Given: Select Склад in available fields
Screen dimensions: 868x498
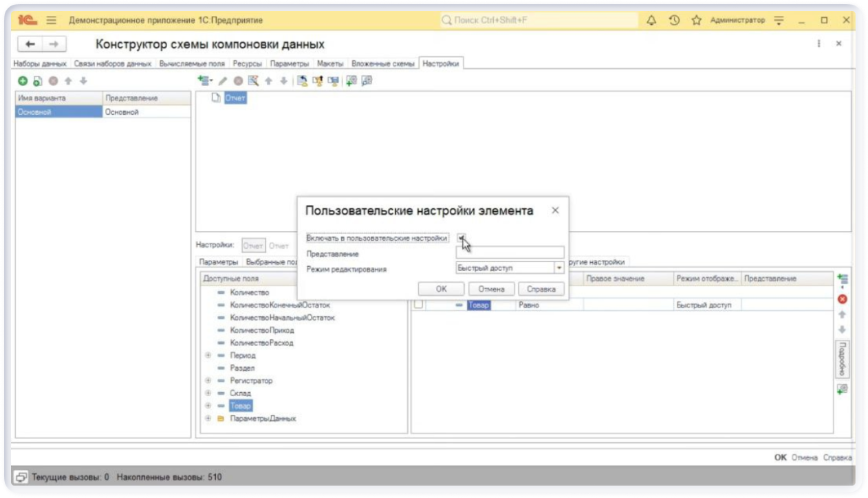Looking at the screenshot, I should tap(240, 393).
